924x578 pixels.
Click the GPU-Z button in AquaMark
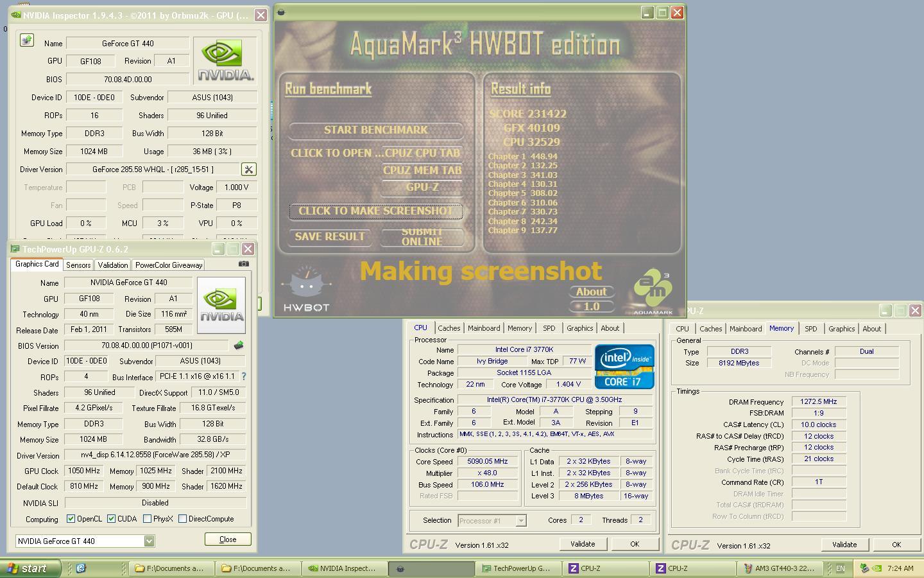422,188
